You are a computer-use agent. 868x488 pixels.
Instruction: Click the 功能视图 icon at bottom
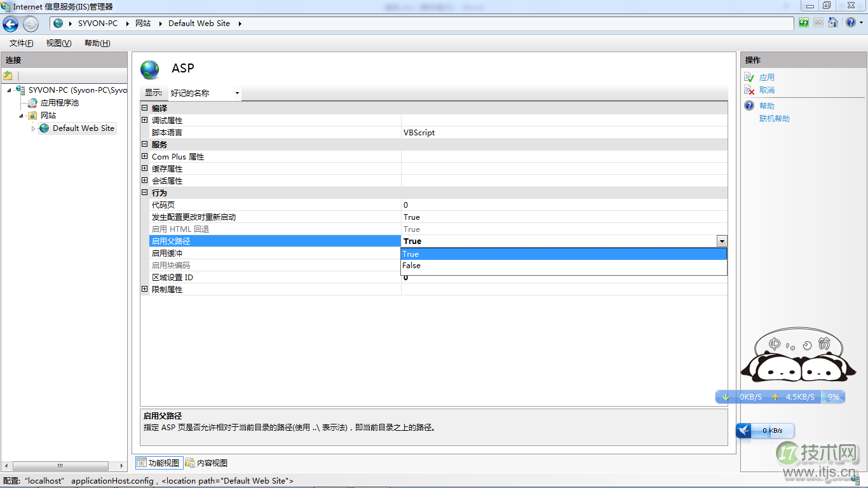pos(142,463)
